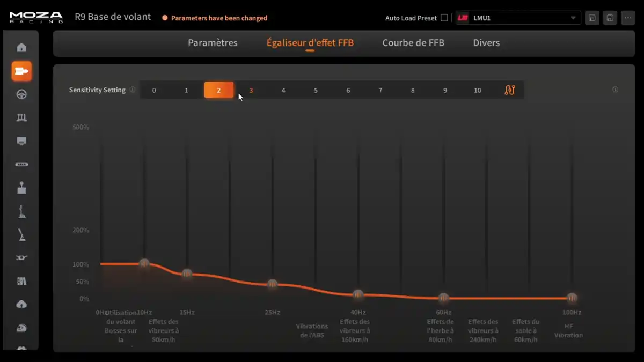Open the Home page icon in sidebar
Screen dimensions: 644x362
click(21, 48)
